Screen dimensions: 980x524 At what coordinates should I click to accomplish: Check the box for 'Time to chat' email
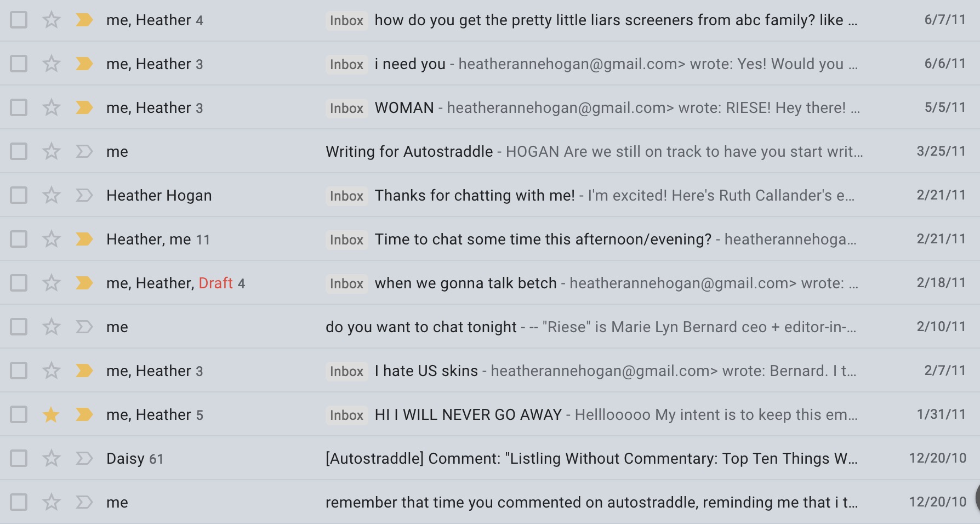pyautogui.click(x=19, y=239)
